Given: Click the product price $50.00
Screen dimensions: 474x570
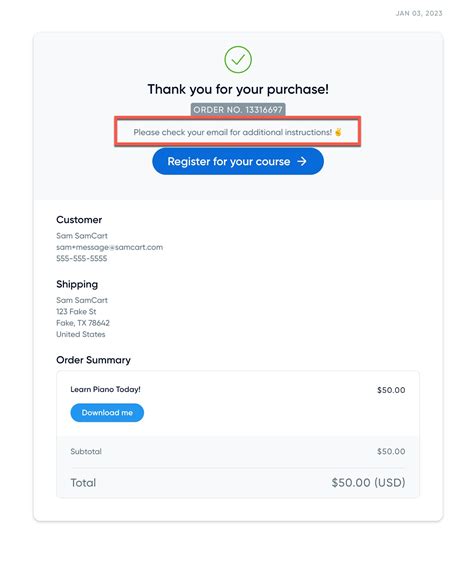Looking at the screenshot, I should click(391, 390).
